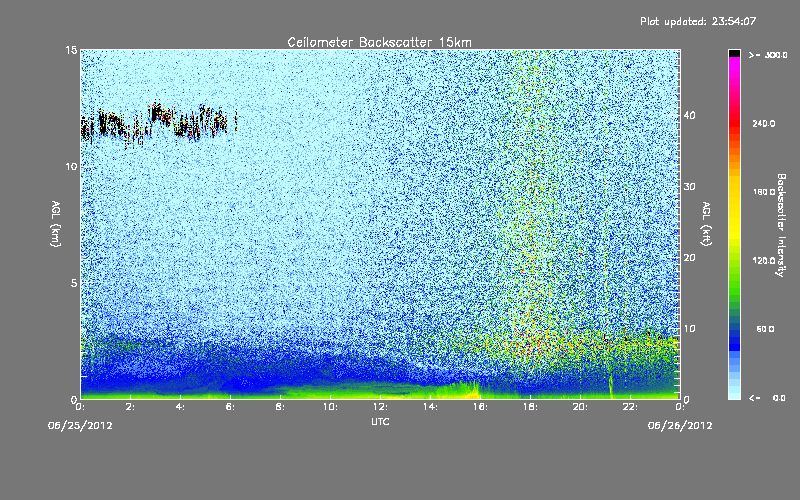Click the 240.0 colorbar value
The height and width of the screenshot is (500, 800).
click(x=764, y=123)
